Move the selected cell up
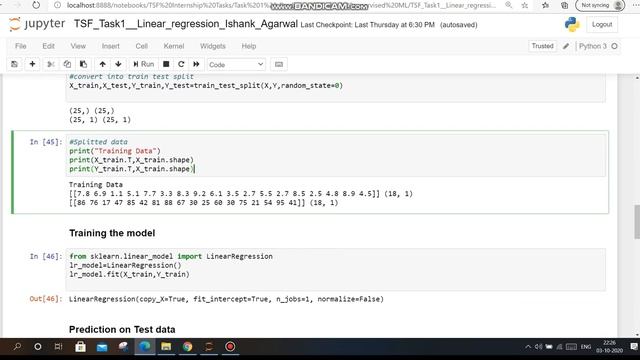The width and height of the screenshot is (640, 360). (102, 64)
